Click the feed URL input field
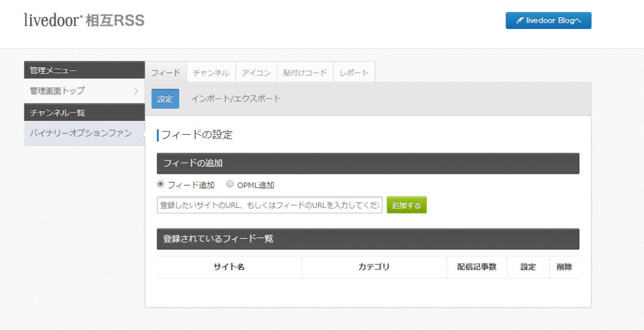644x330 pixels. click(x=269, y=205)
